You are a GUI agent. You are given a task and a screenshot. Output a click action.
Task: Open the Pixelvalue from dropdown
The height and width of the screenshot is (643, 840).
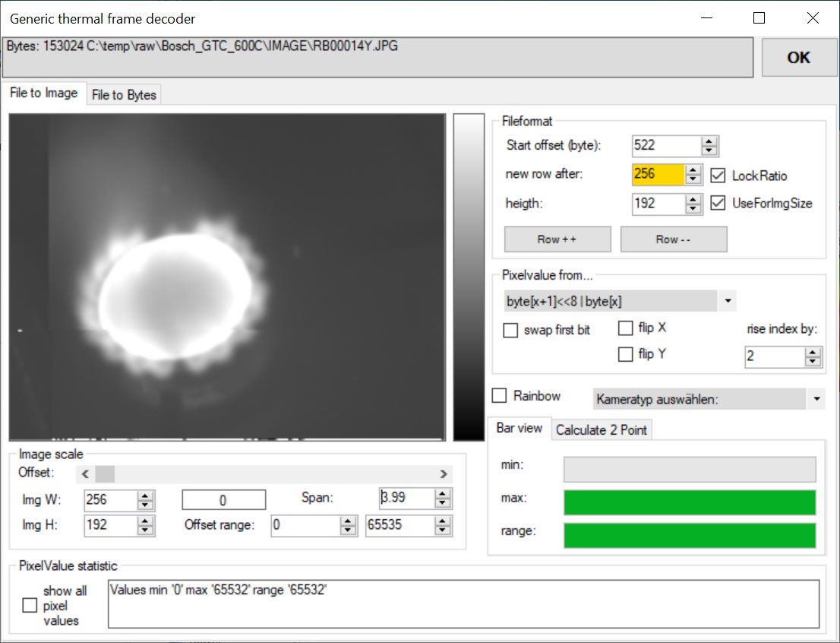click(x=728, y=302)
